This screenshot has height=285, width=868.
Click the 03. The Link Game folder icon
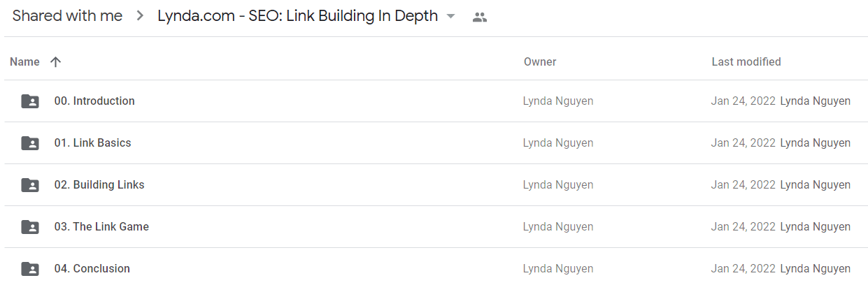point(30,227)
